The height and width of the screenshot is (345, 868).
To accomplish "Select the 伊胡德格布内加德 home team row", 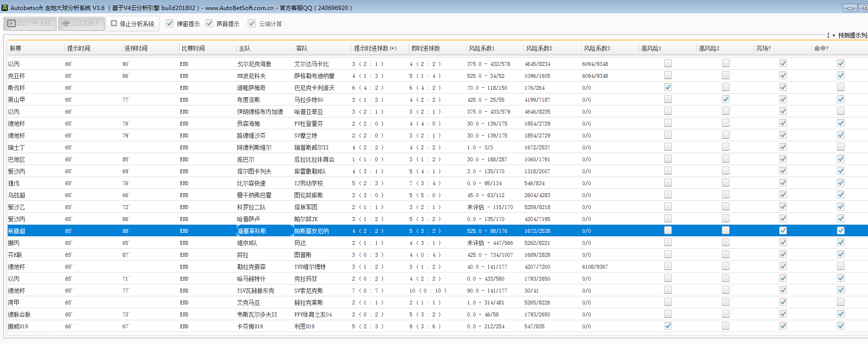I will (260, 112).
